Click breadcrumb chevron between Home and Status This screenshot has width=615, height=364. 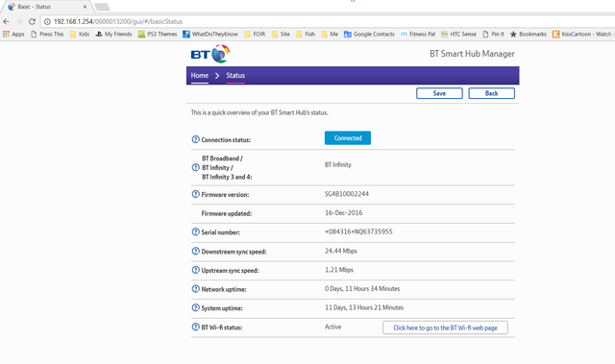[x=217, y=76]
